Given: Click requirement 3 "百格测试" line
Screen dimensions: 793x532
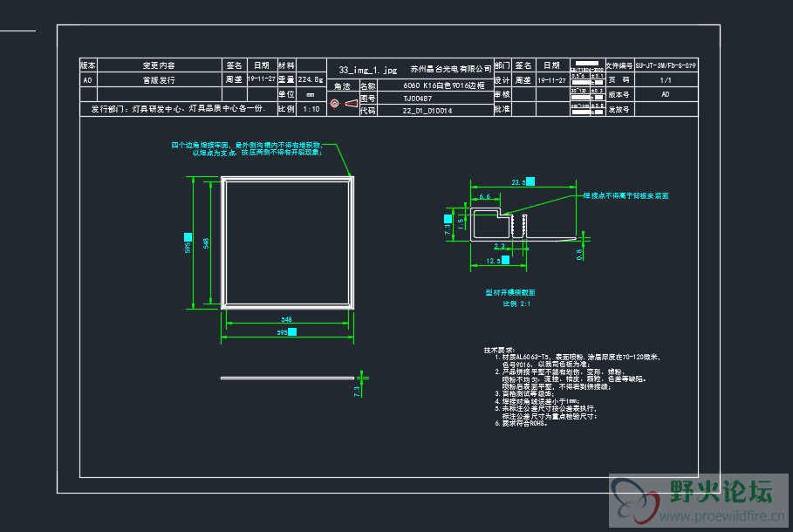Looking at the screenshot, I should coord(524,393).
